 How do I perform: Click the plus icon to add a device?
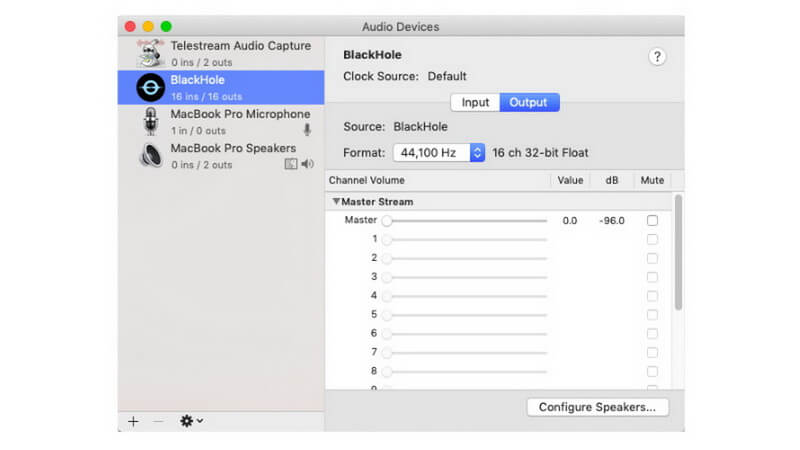(133, 421)
